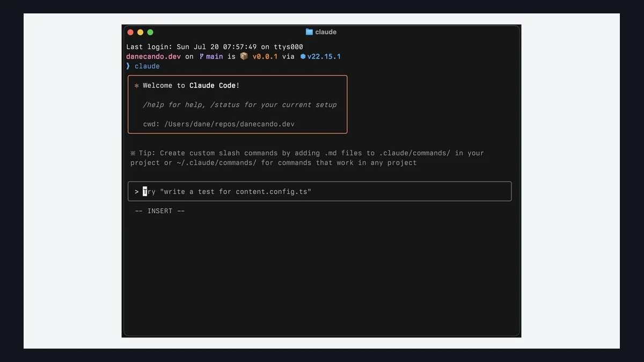Click the prompt input field with placeholder

pos(319,191)
